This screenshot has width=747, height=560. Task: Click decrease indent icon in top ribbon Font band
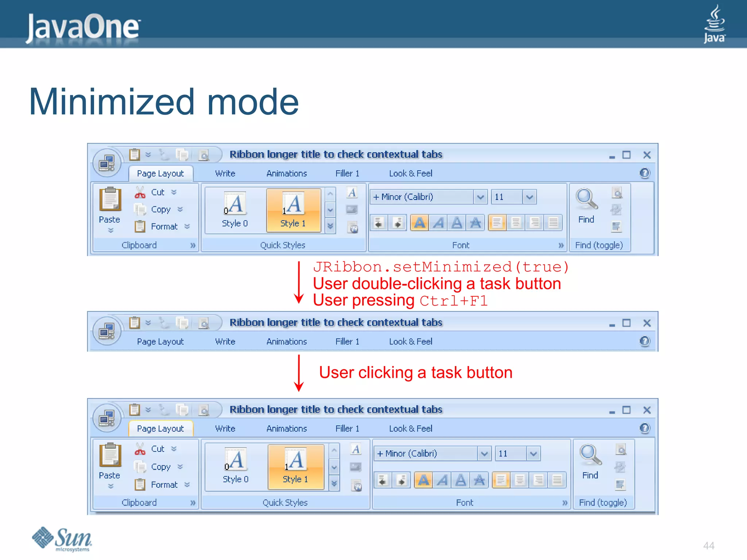click(x=379, y=222)
